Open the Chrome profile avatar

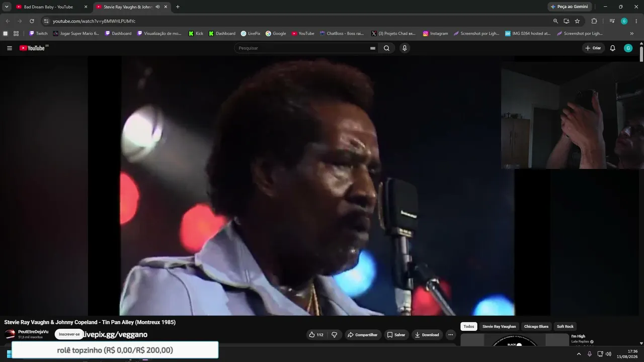[624, 21]
